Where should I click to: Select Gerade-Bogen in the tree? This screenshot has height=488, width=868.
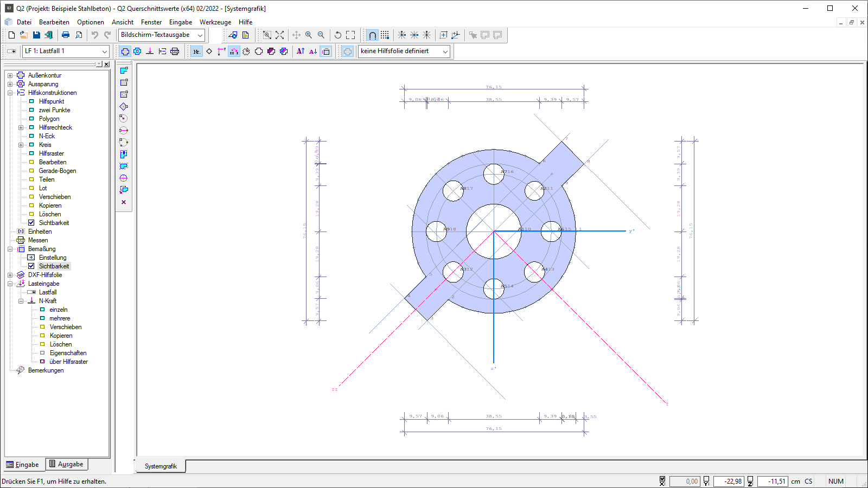[58, 171]
